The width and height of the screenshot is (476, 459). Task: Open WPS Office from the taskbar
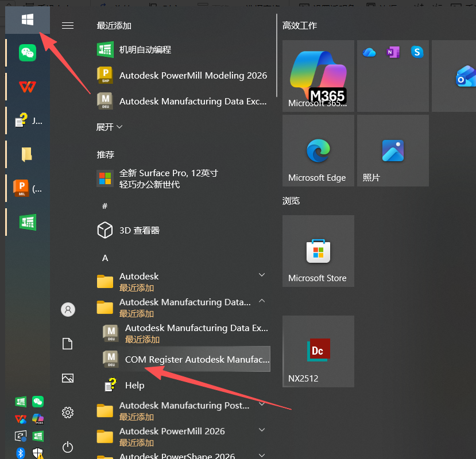point(28,87)
